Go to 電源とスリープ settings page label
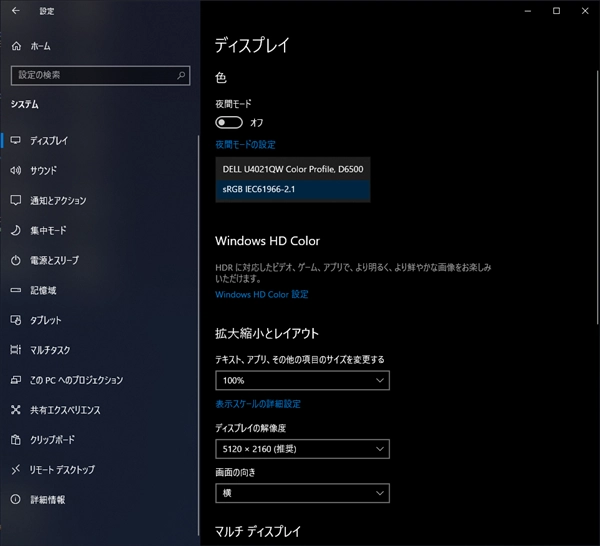Viewport: 600px width, 546px height. coord(55,260)
